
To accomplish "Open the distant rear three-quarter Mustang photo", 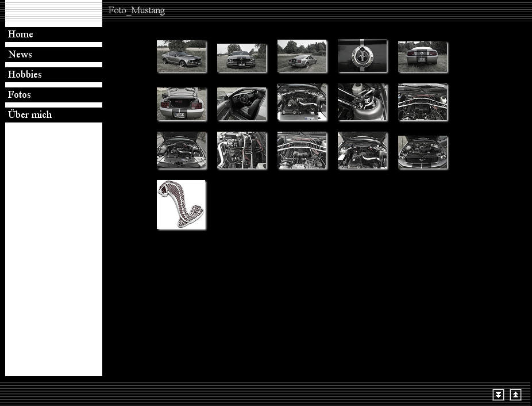I will point(302,56).
